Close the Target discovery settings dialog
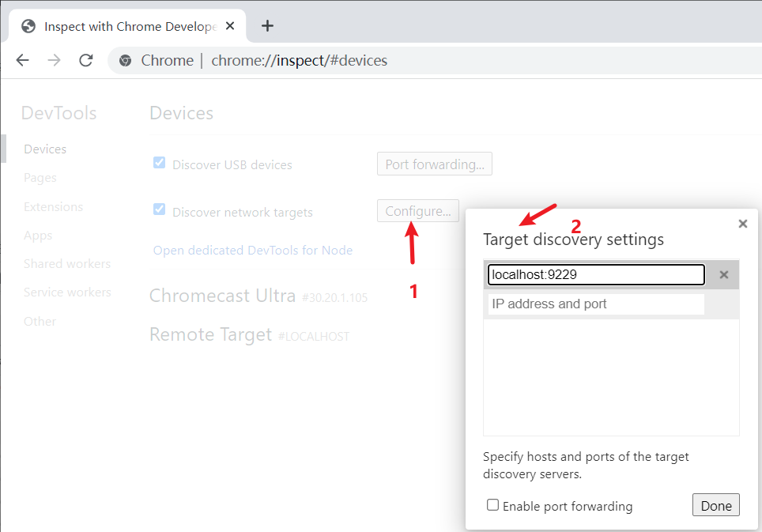 click(742, 224)
